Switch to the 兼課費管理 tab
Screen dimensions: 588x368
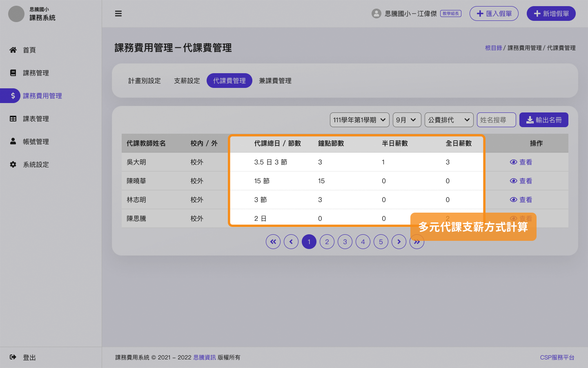(275, 81)
